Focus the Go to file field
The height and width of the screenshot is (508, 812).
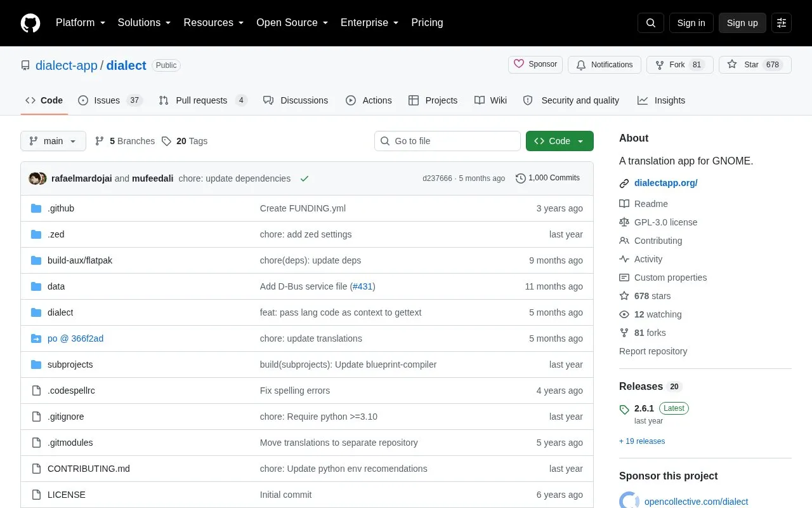[x=447, y=141]
